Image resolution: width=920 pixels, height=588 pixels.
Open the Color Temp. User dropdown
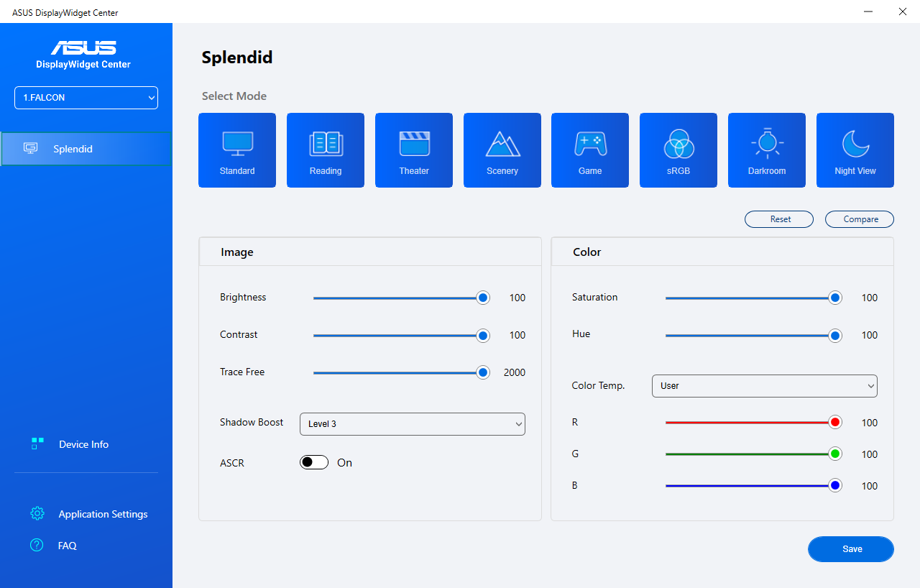(765, 386)
